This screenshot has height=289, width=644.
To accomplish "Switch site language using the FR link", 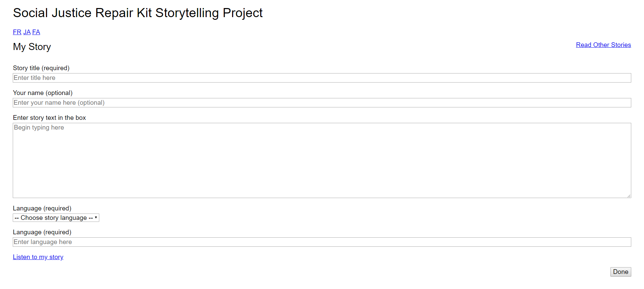I will coord(17,32).
